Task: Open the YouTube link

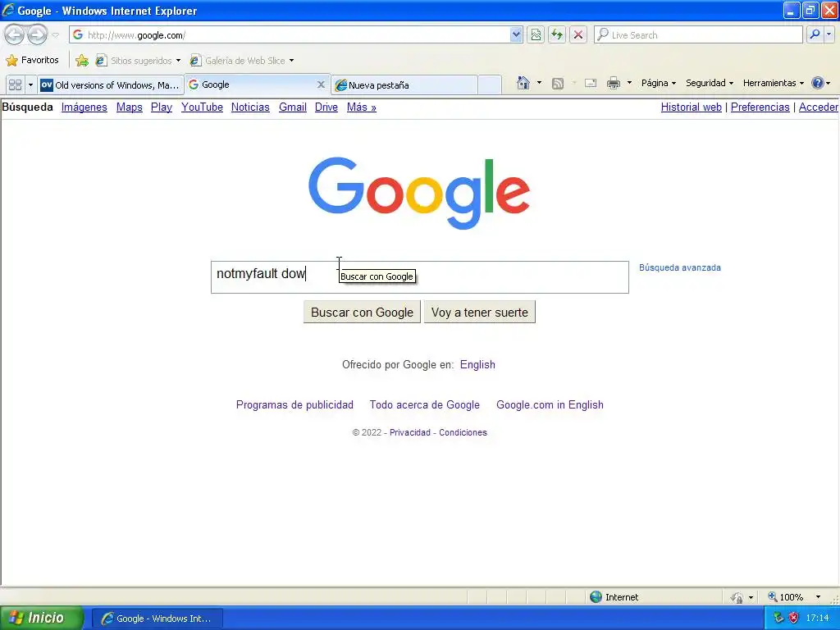Action: pyautogui.click(x=202, y=107)
